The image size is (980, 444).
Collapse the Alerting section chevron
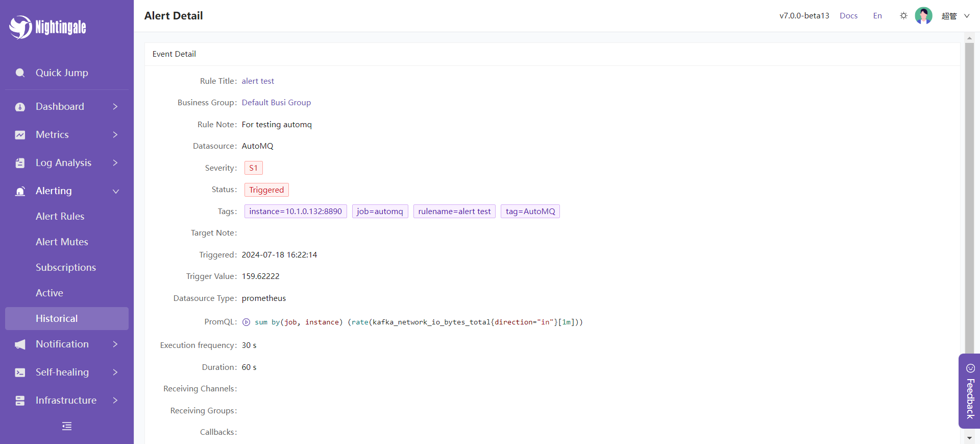point(115,191)
